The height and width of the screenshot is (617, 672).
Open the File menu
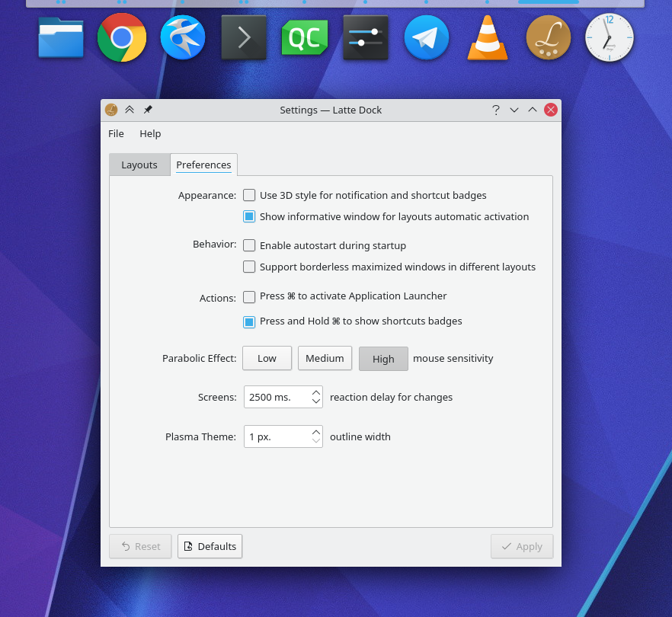116,133
